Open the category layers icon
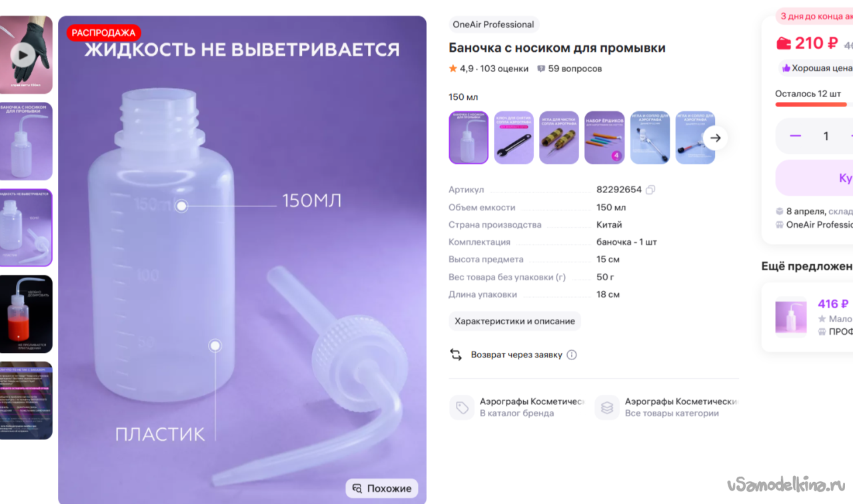Image resolution: width=853 pixels, height=504 pixels. click(x=606, y=407)
